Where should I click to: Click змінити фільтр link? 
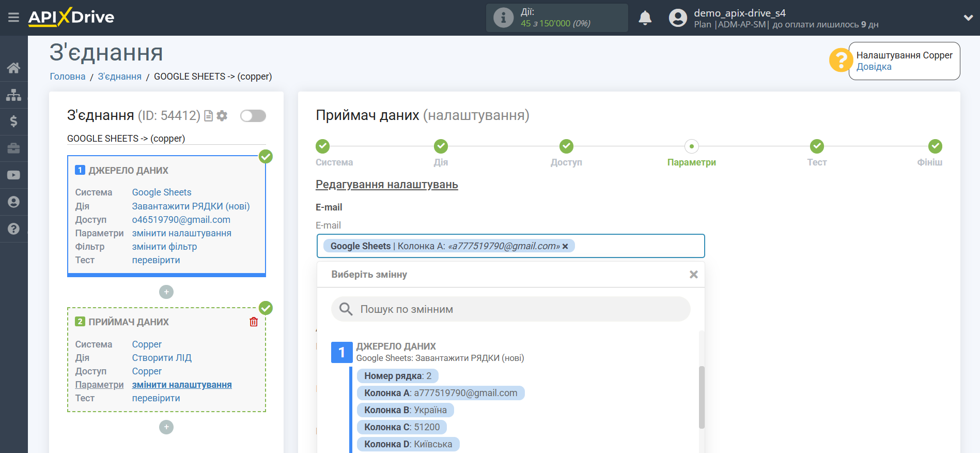165,247
